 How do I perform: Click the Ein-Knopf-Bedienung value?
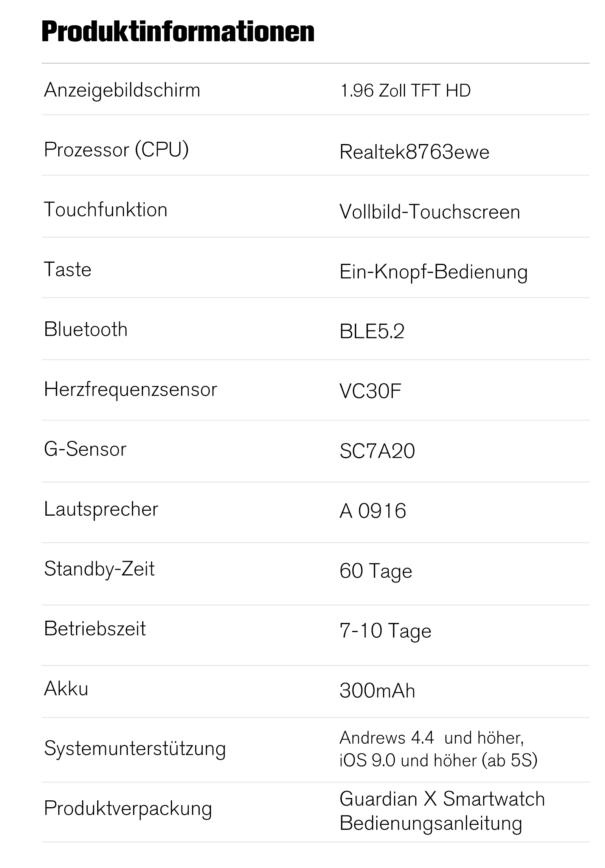(x=434, y=272)
